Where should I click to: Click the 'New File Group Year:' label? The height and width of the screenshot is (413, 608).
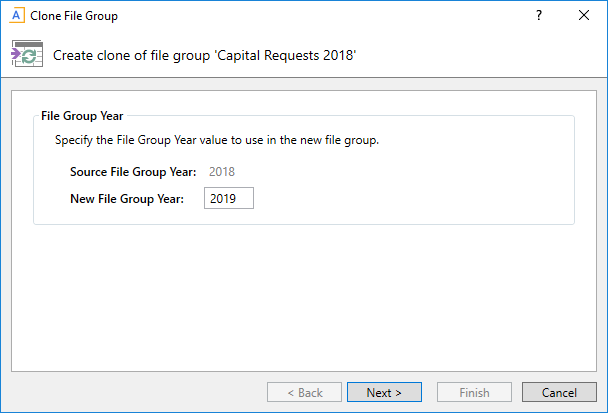[x=127, y=199]
